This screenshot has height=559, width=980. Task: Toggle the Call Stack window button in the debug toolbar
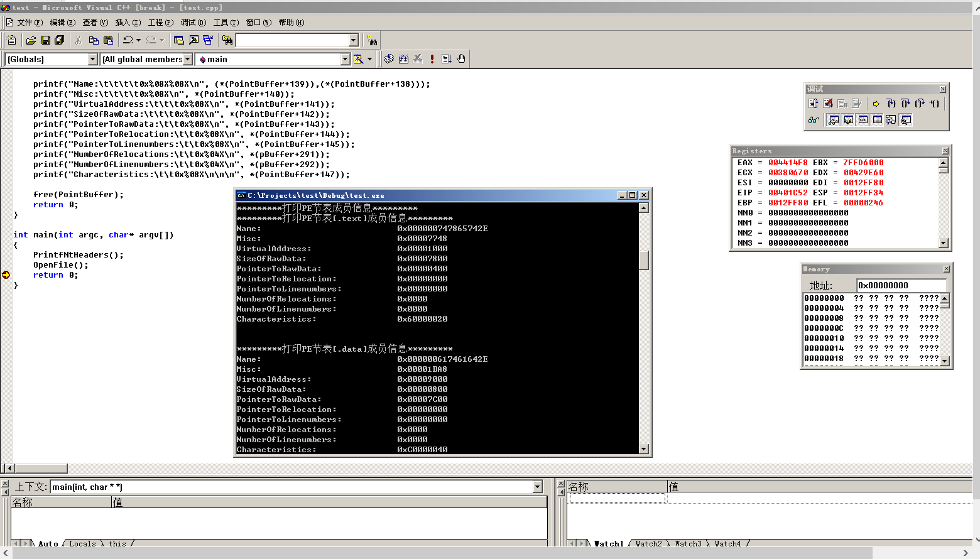[x=891, y=120]
